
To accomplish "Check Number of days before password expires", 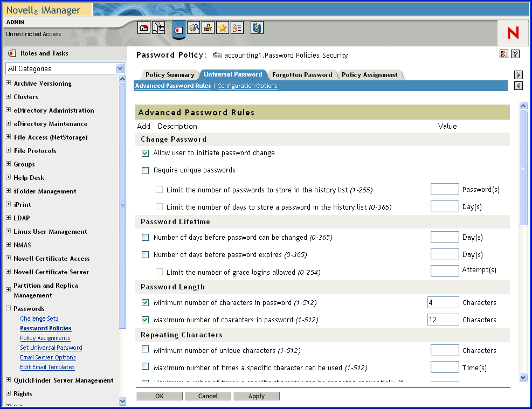I will 145,254.
